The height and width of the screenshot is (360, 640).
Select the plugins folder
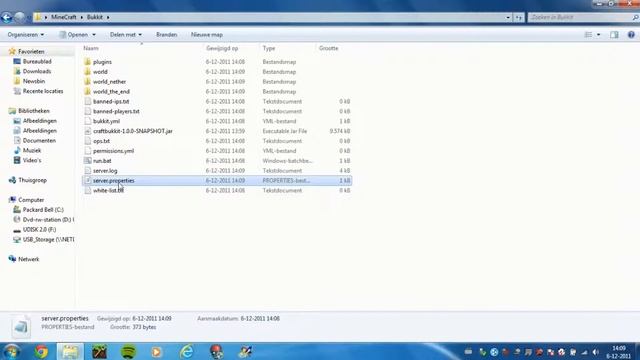coord(102,62)
